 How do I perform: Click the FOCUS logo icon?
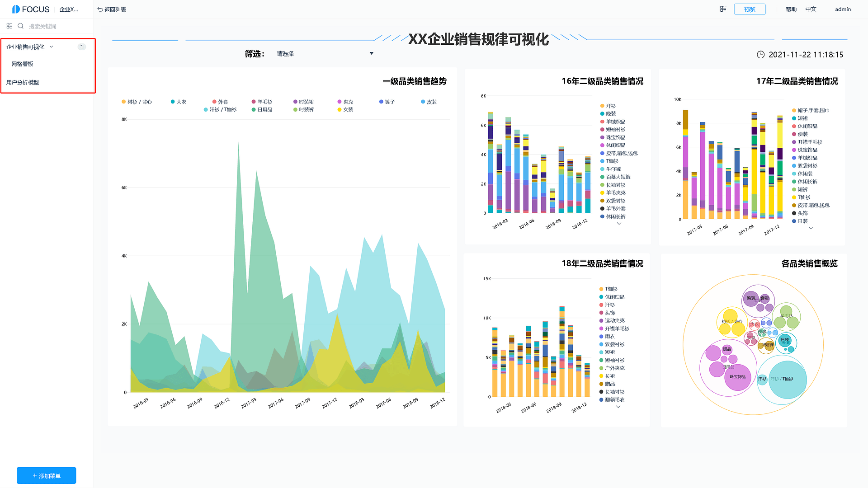pyautogui.click(x=15, y=9)
